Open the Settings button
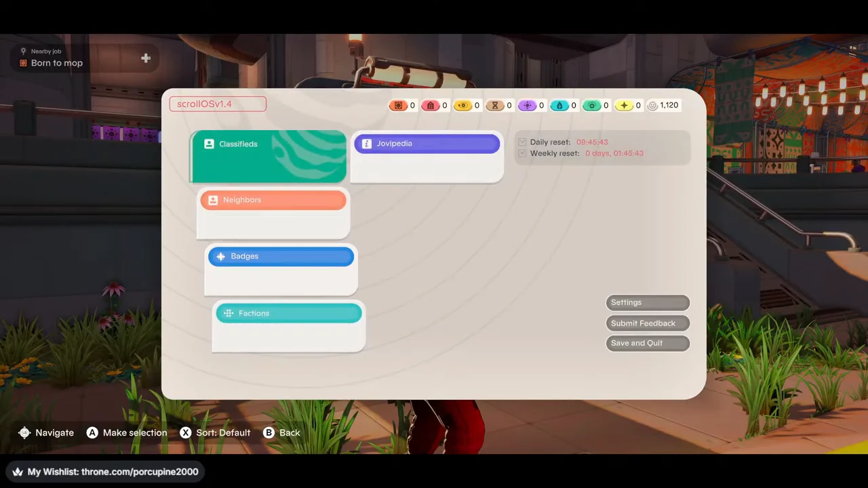The height and width of the screenshot is (488, 868). 648,302
